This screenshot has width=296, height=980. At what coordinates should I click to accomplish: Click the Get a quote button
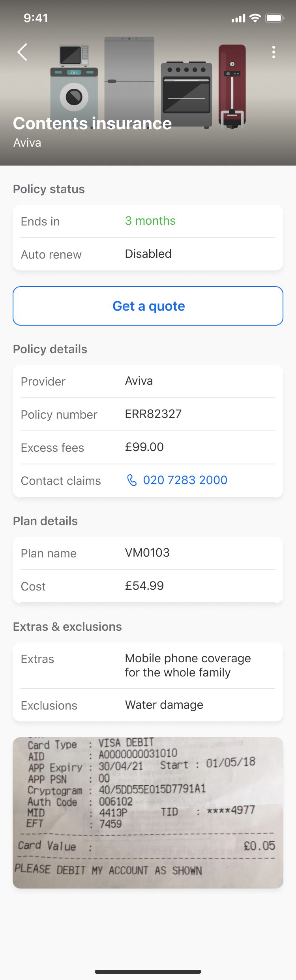coord(148,306)
